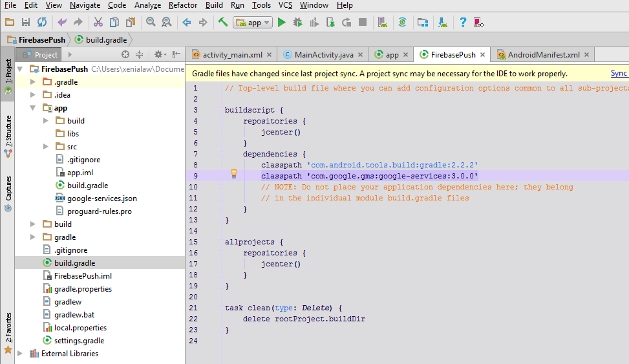
Task: Click the collapse all icon in Project panel
Action: pos(139,54)
